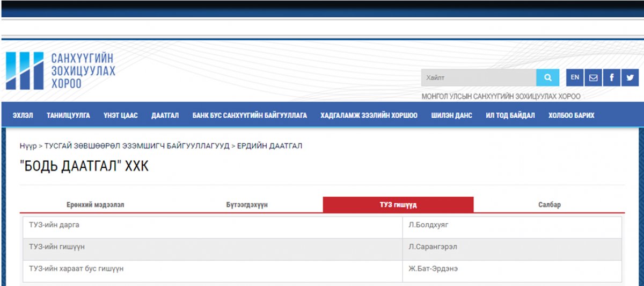Click the Санхүүгийн Зохицуулах Хороо logo
This screenshot has width=644, height=286.
click(x=61, y=71)
